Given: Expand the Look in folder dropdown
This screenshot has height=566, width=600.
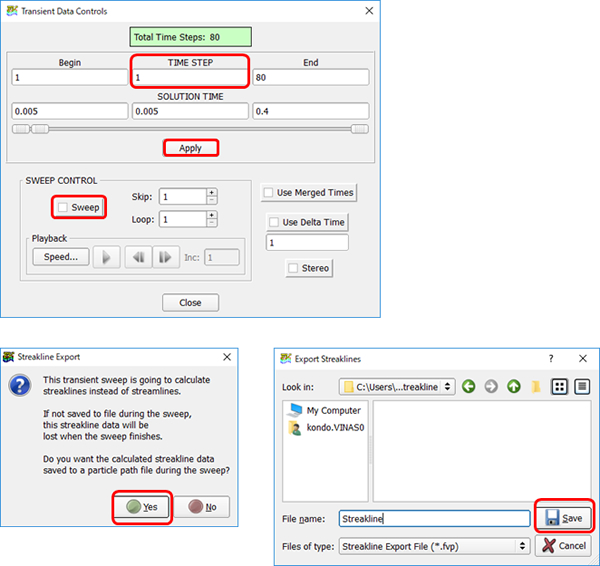Looking at the screenshot, I should pos(447,386).
